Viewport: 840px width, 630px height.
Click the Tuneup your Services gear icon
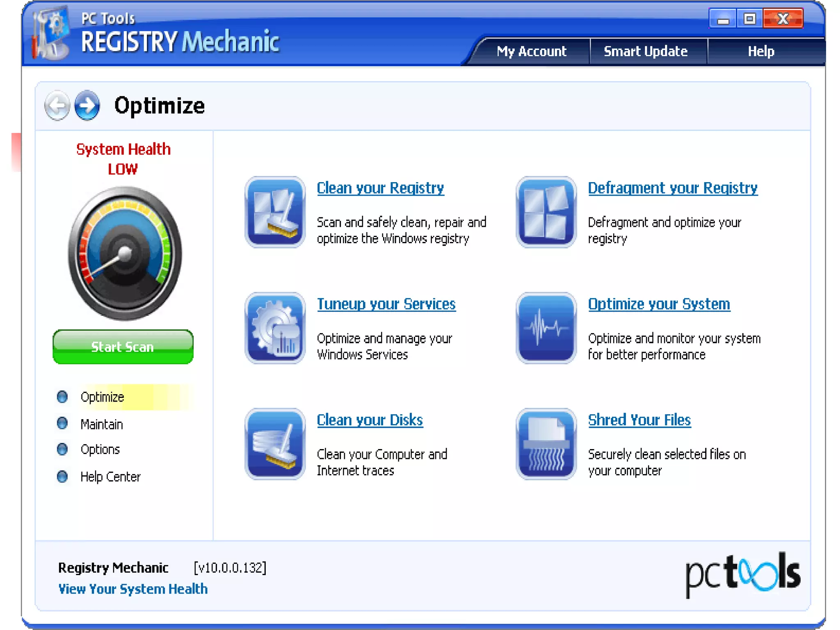point(275,328)
